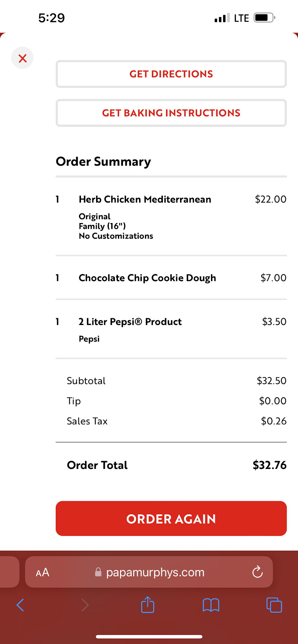
Task: Show open tabs in Safari
Action: (x=274, y=605)
